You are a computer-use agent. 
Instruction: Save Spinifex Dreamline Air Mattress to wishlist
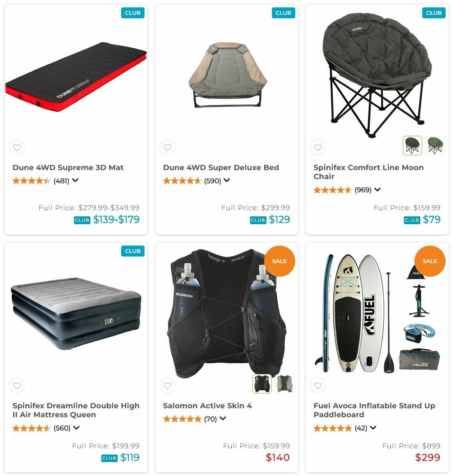pos(17,386)
